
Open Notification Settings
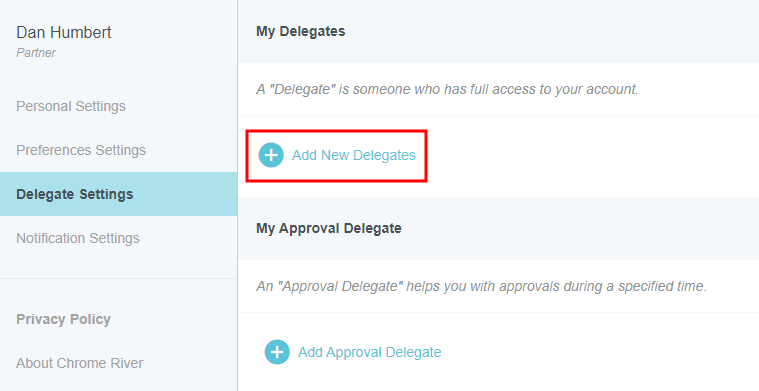(x=78, y=238)
